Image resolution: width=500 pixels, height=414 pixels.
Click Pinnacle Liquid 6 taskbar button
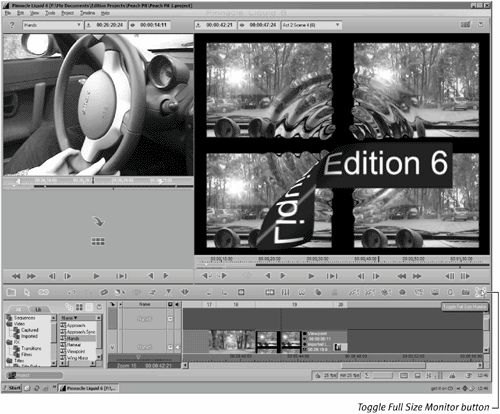click(x=88, y=388)
